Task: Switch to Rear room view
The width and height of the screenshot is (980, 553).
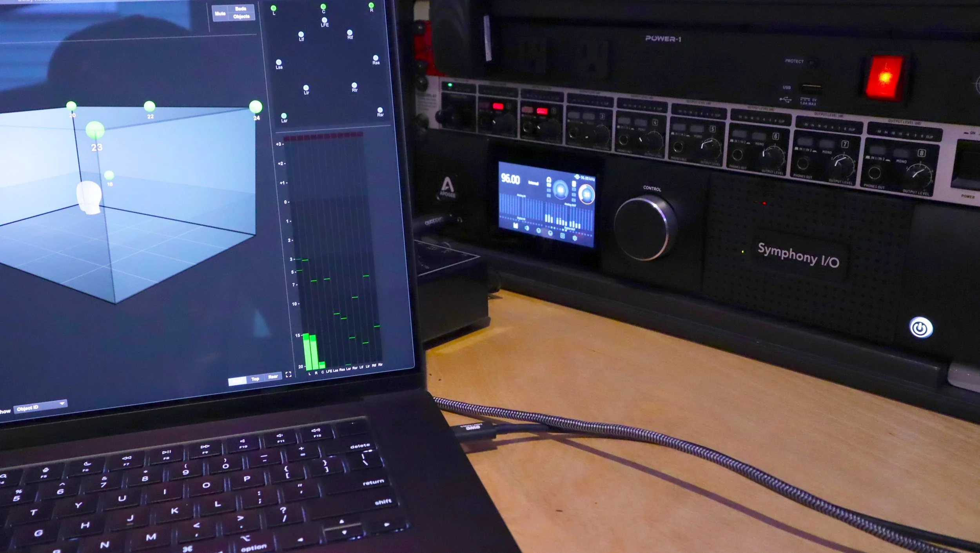Action: (x=273, y=377)
